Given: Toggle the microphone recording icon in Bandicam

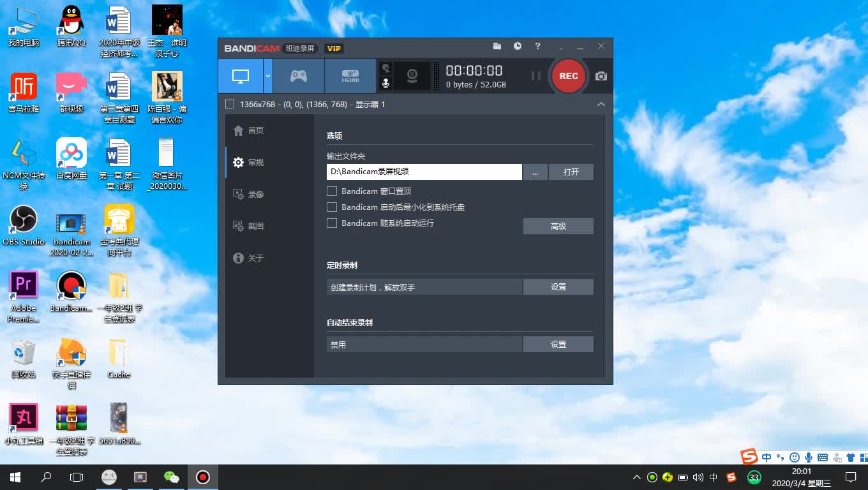Looking at the screenshot, I should pyautogui.click(x=385, y=84).
